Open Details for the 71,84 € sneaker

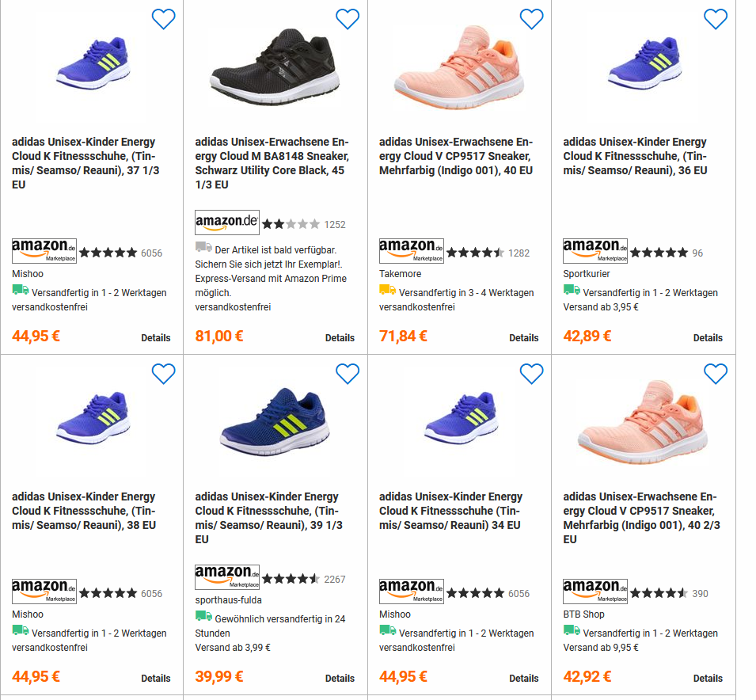pos(523,337)
